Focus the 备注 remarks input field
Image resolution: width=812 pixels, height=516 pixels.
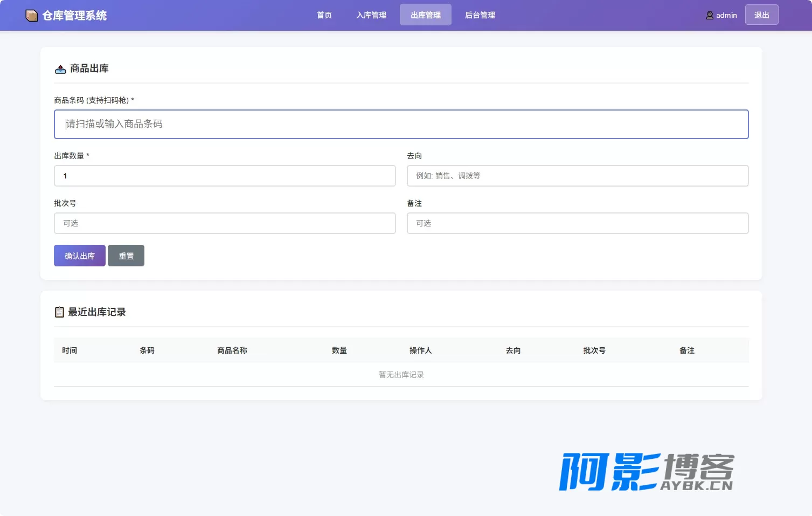point(578,223)
